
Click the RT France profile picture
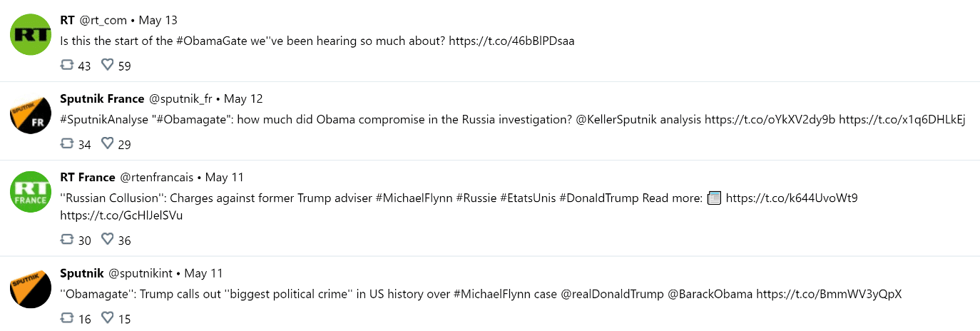pos(31,190)
